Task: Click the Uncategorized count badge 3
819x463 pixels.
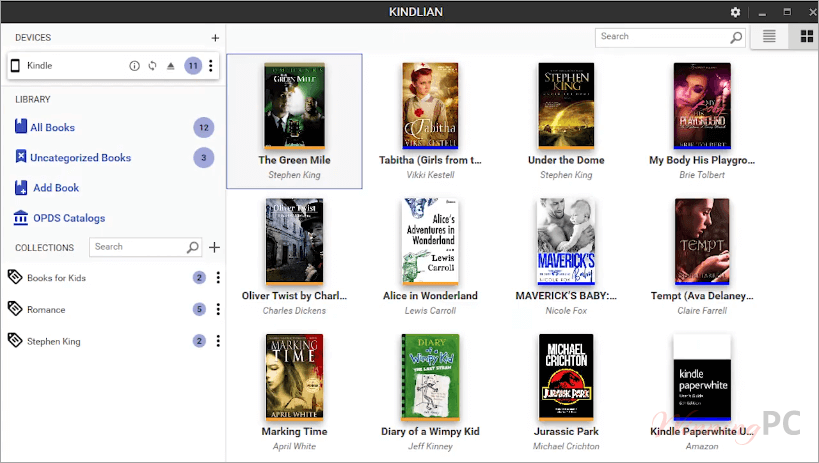Action: click(x=204, y=158)
